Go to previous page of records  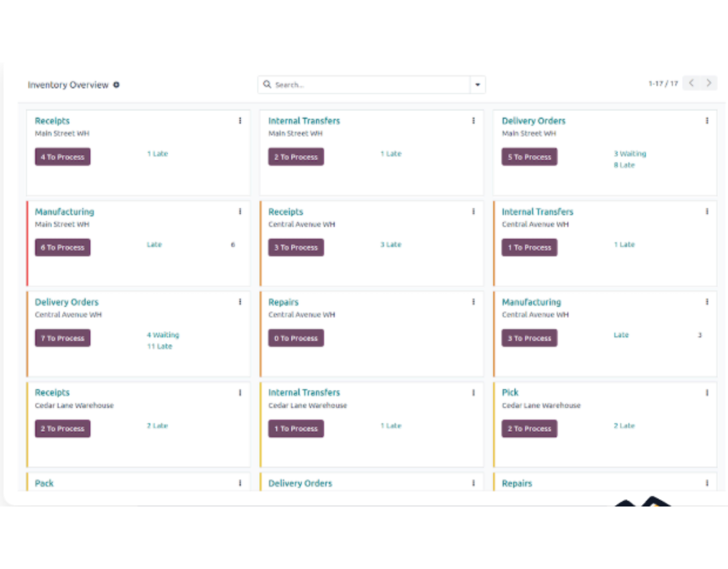coord(691,83)
